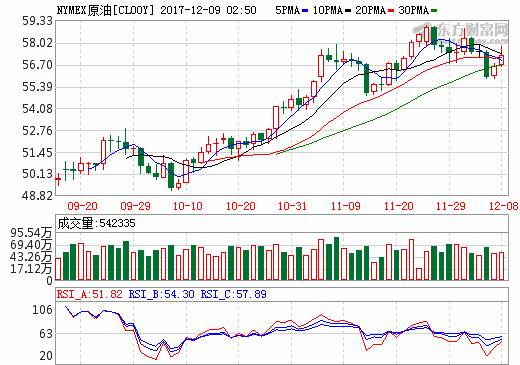The height and width of the screenshot is (365, 520).
Task: Click the blue 5PMA legend color marker
Action: point(305,11)
